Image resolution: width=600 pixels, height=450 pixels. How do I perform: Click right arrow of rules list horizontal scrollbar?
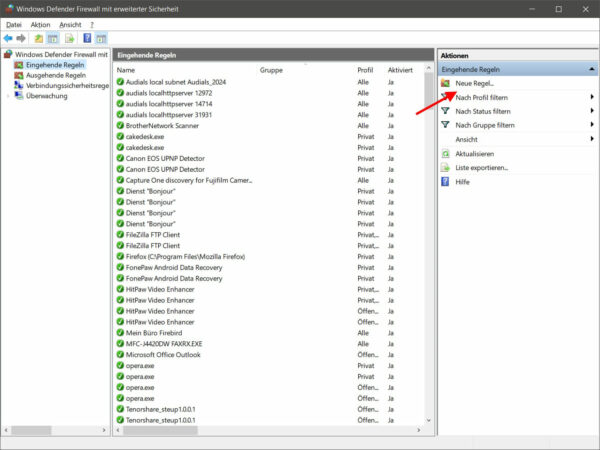pos(419,430)
